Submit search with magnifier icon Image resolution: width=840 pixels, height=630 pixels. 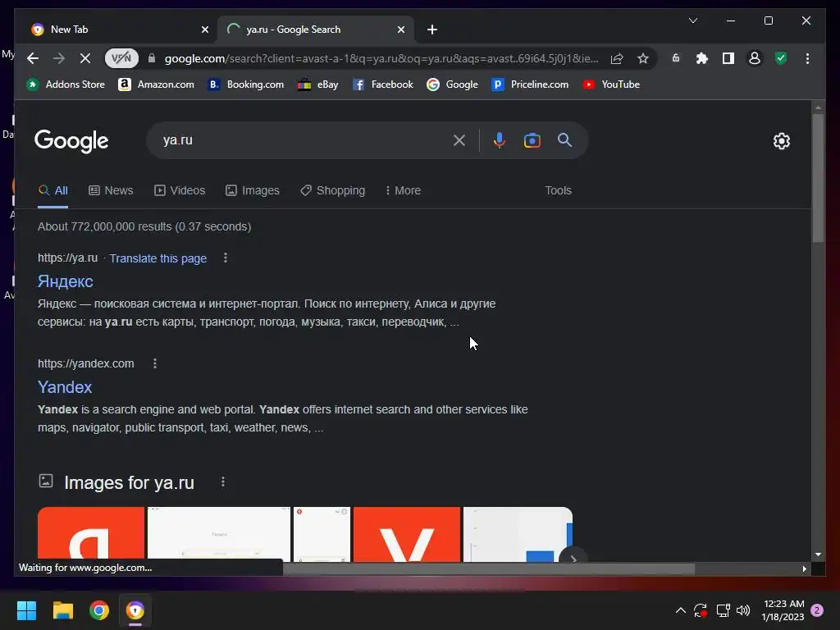(564, 140)
